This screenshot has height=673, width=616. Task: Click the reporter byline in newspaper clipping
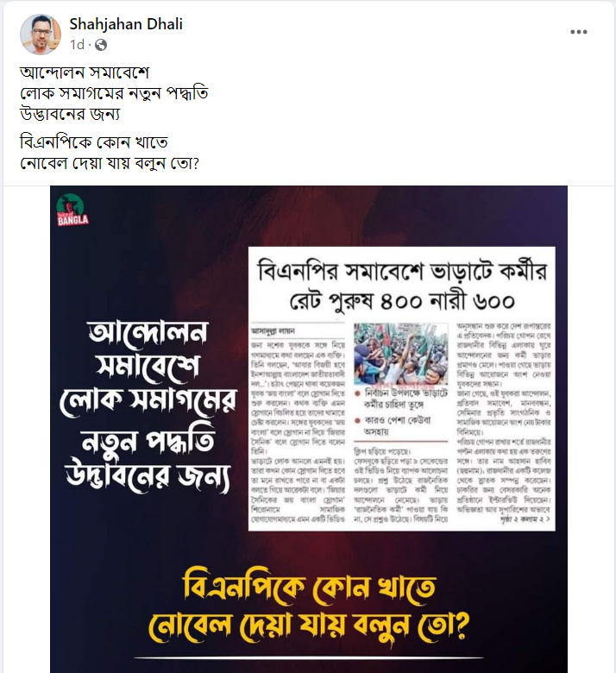pos(273,331)
